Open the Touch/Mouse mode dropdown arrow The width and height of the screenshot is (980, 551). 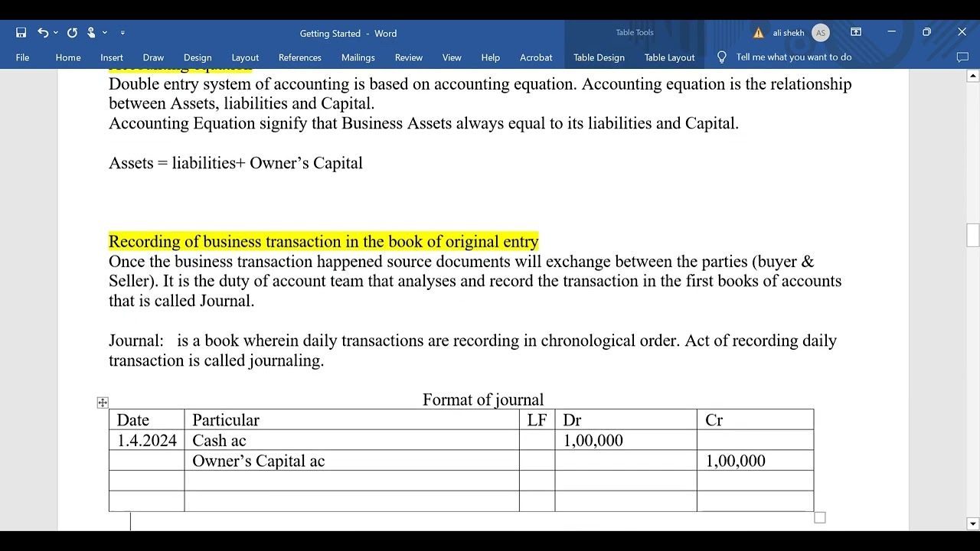[x=105, y=33]
